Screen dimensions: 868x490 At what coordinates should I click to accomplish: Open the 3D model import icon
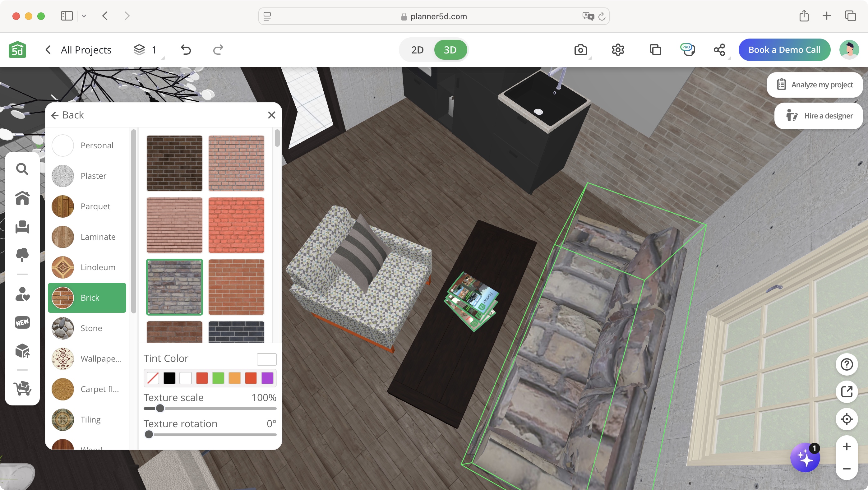click(x=22, y=350)
